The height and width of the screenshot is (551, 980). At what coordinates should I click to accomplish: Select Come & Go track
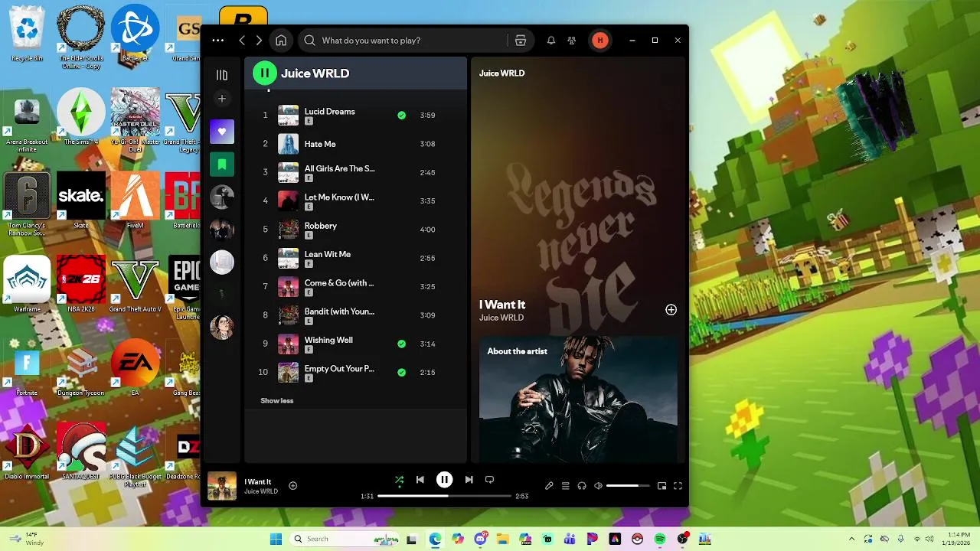355,287
